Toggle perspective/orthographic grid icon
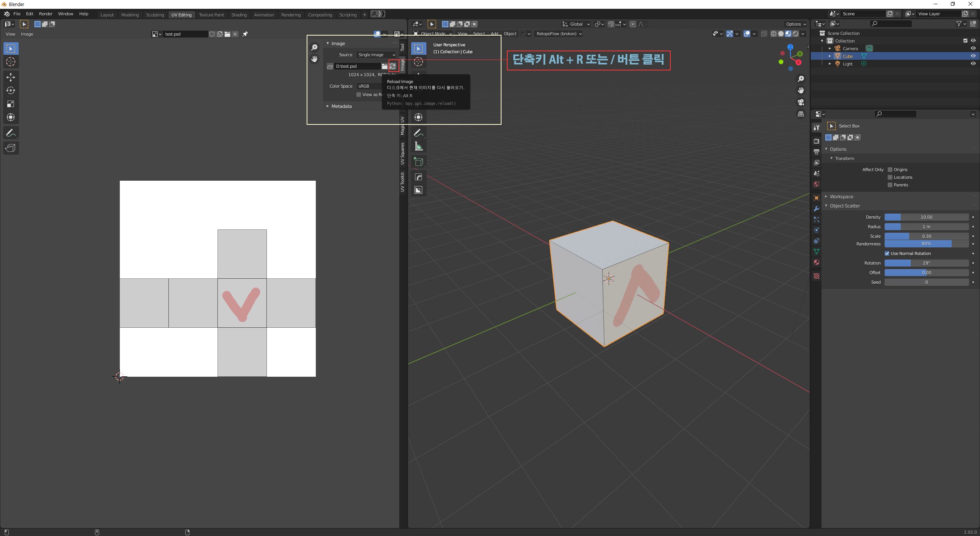 800,114
